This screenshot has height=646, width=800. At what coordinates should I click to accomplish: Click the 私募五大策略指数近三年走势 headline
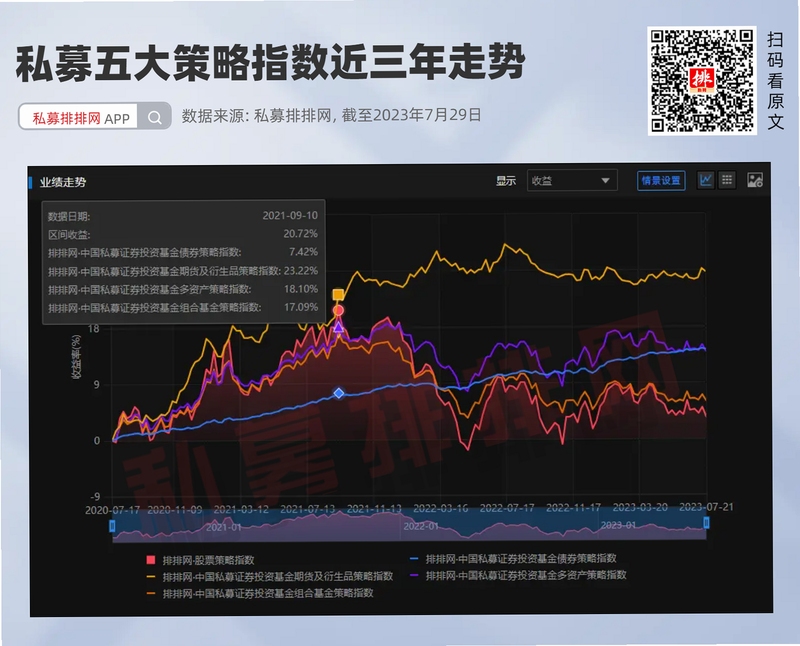tap(270, 63)
